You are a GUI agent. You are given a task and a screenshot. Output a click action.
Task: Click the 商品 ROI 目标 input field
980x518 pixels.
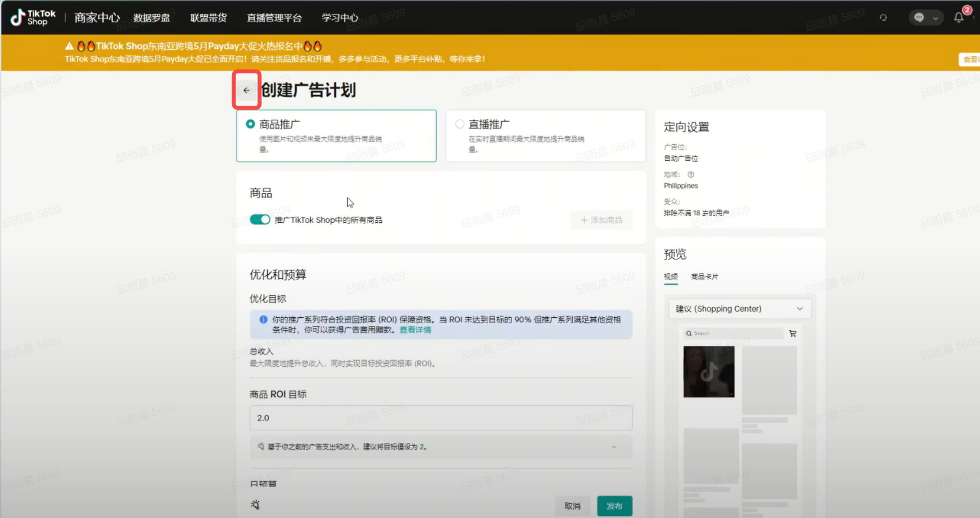441,418
